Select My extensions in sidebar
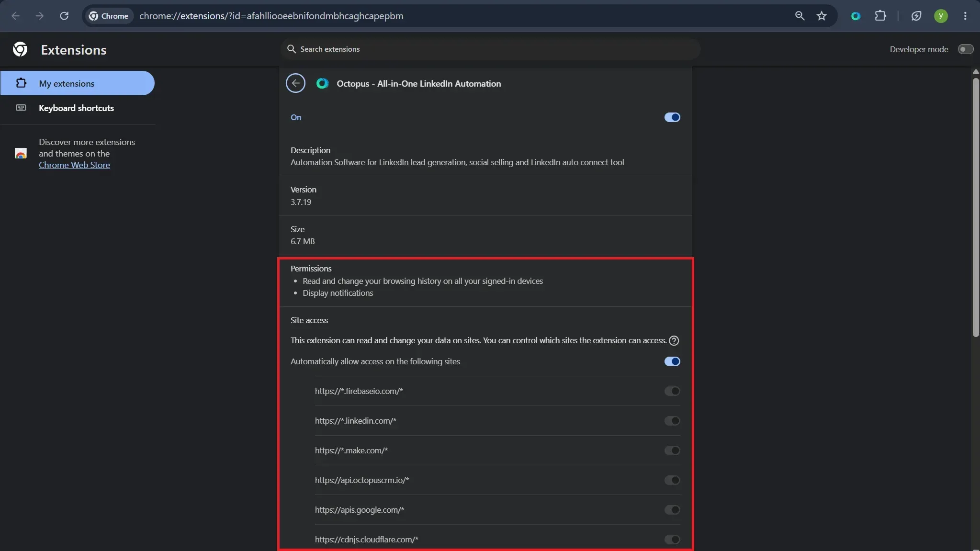The image size is (980, 551). 77,83
